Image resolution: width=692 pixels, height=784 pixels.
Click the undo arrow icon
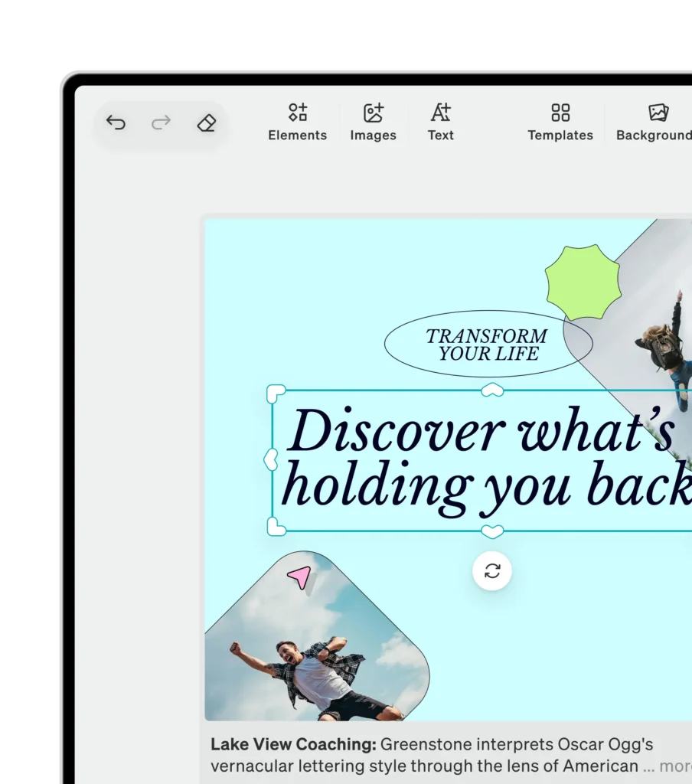tap(116, 122)
